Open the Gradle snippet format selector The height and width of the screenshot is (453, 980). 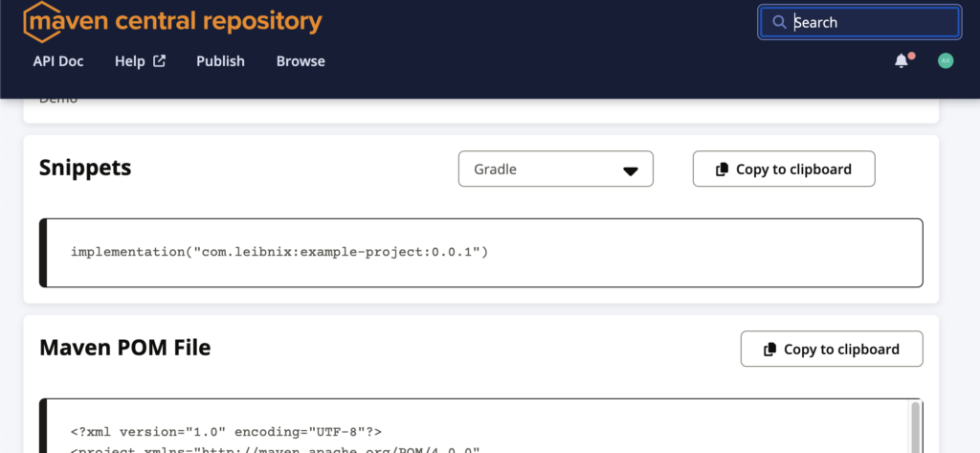coord(555,170)
